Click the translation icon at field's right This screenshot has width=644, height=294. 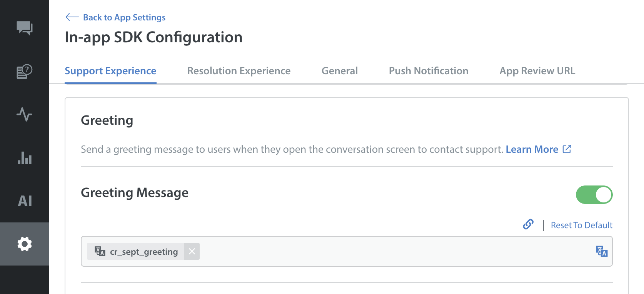(602, 251)
